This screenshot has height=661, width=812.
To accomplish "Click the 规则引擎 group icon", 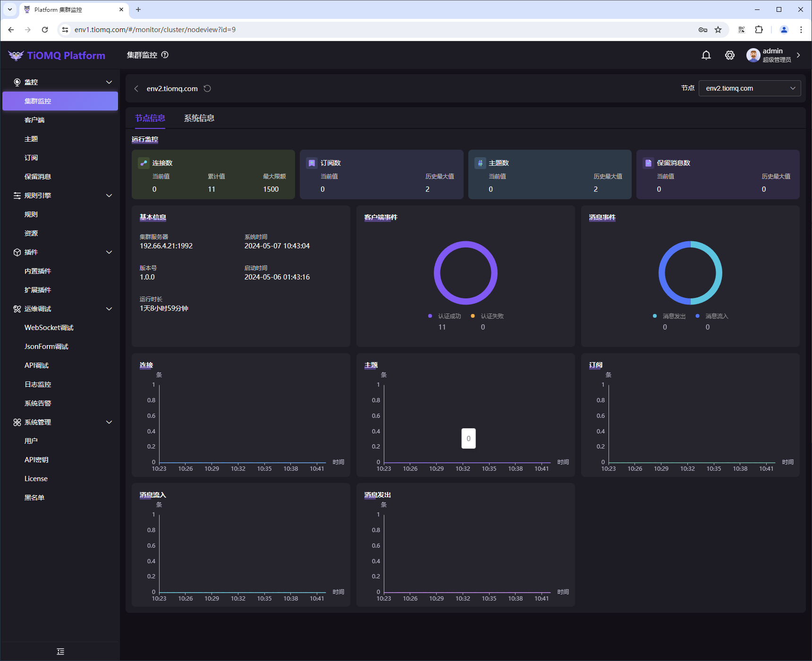I will tap(17, 195).
